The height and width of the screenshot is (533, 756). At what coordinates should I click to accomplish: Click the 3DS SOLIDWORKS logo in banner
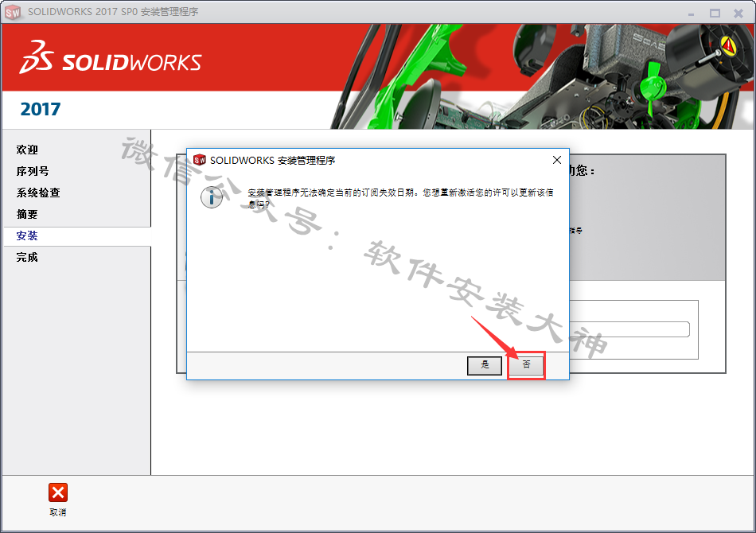(x=111, y=56)
